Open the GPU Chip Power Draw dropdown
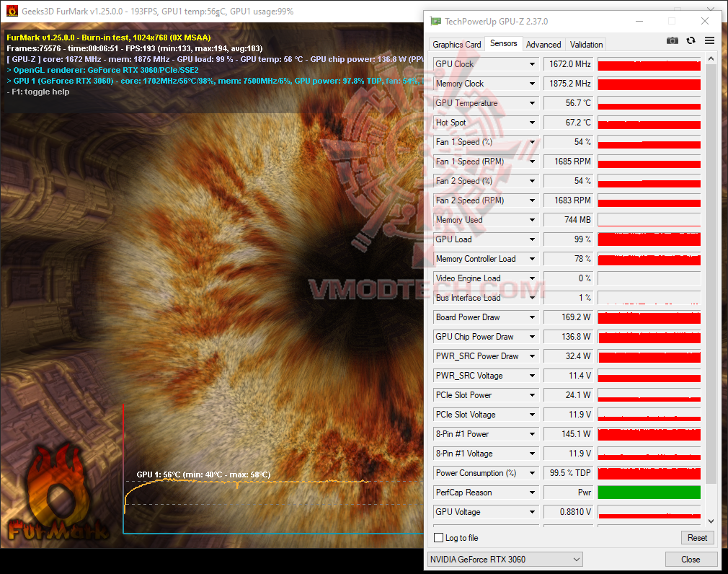 [532, 337]
